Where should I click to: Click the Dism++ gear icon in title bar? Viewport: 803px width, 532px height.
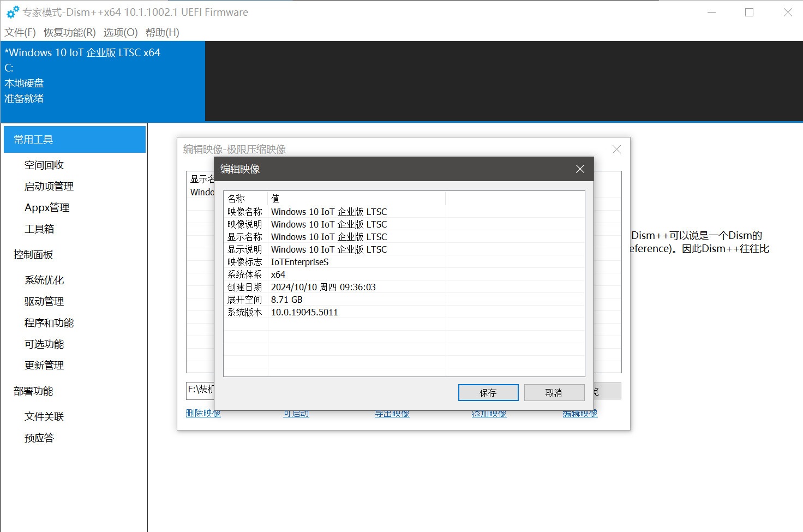(x=13, y=12)
